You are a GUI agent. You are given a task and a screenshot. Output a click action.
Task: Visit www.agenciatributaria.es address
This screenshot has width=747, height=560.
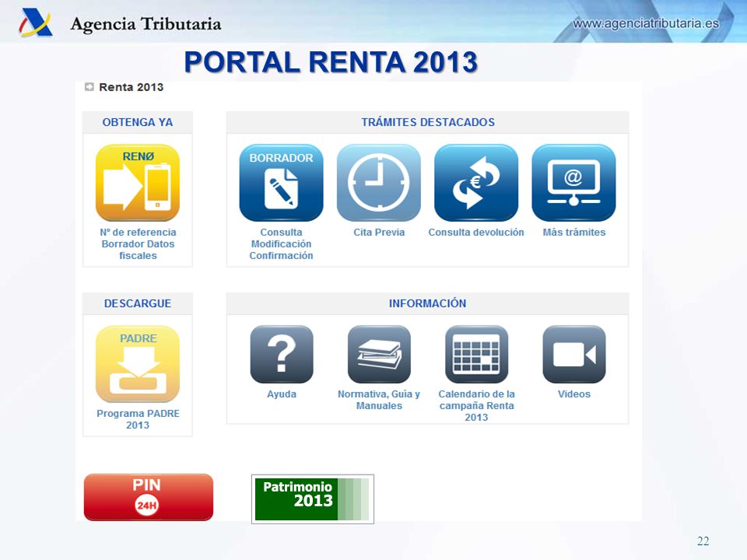coord(646,23)
